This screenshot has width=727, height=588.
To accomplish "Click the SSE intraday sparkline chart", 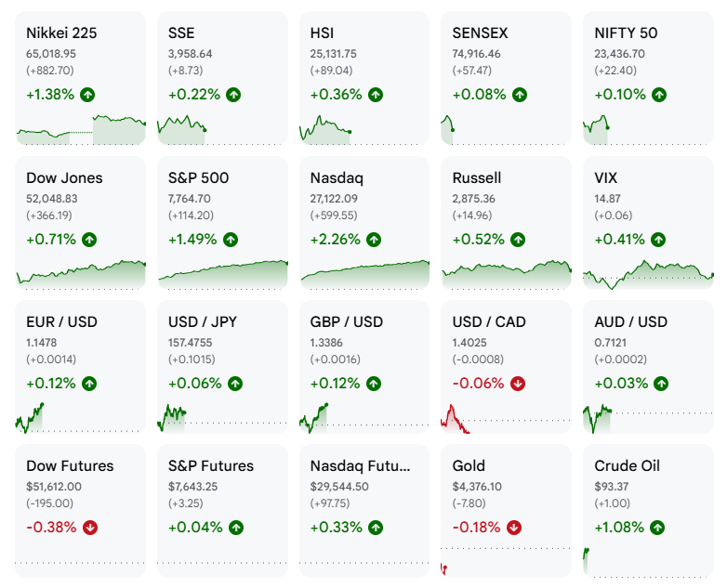I will click(182, 130).
